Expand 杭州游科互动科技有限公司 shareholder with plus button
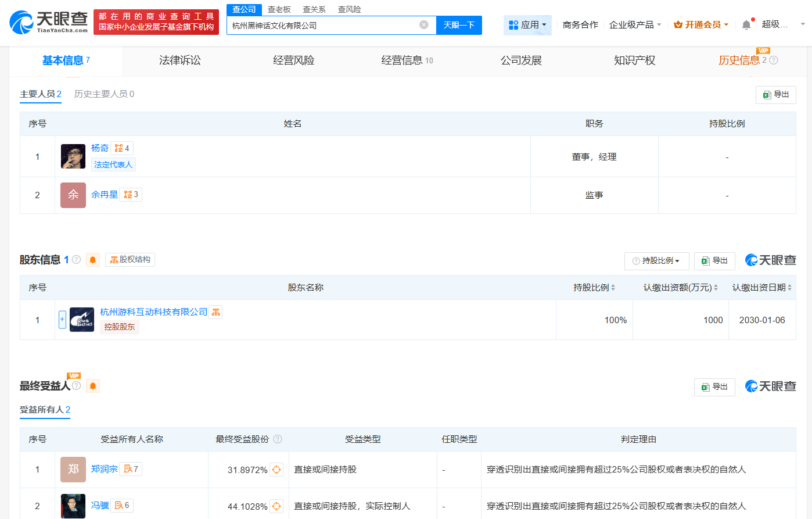Image resolution: width=812 pixels, height=519 pixels. [62, 319]
